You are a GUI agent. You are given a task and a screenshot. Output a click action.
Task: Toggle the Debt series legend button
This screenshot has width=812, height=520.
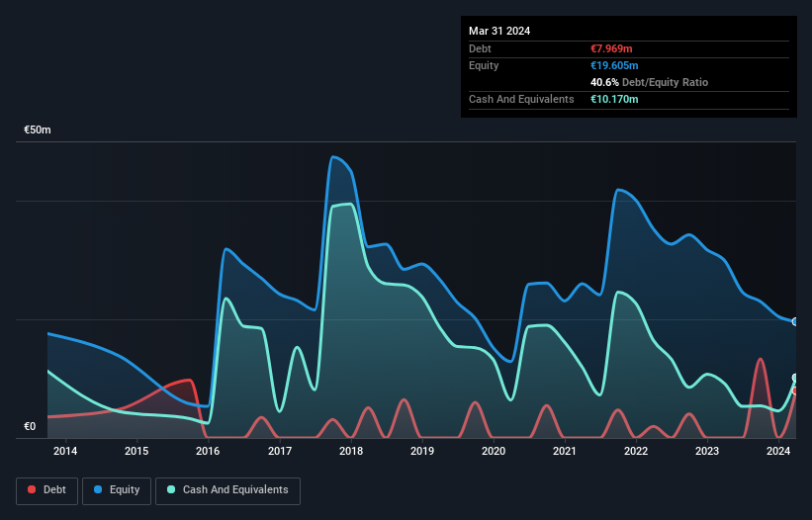(47, 490)
